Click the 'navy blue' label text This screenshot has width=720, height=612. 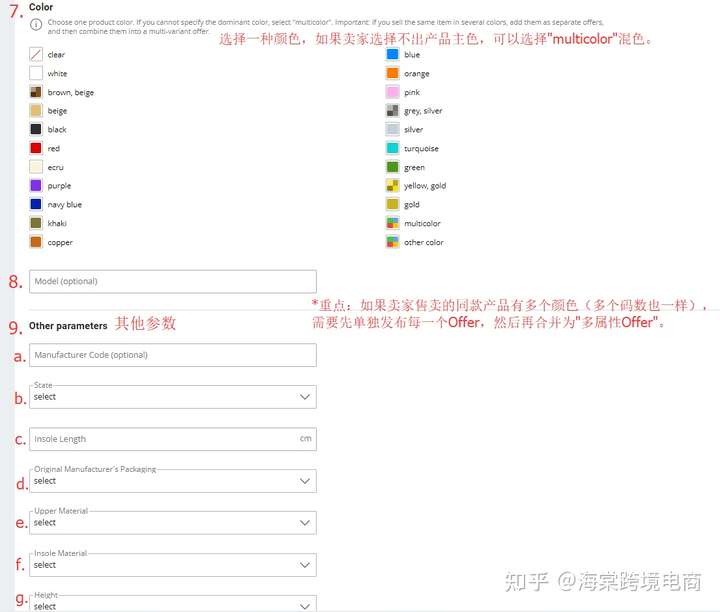pyautogui.click(x=65, y=205)
